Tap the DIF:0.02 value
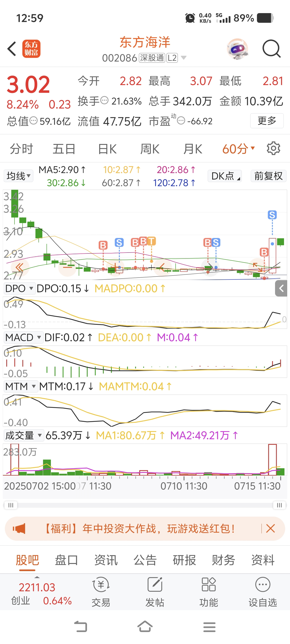The width and height of the screenshot is (290, 644). (x=68, y=337)
